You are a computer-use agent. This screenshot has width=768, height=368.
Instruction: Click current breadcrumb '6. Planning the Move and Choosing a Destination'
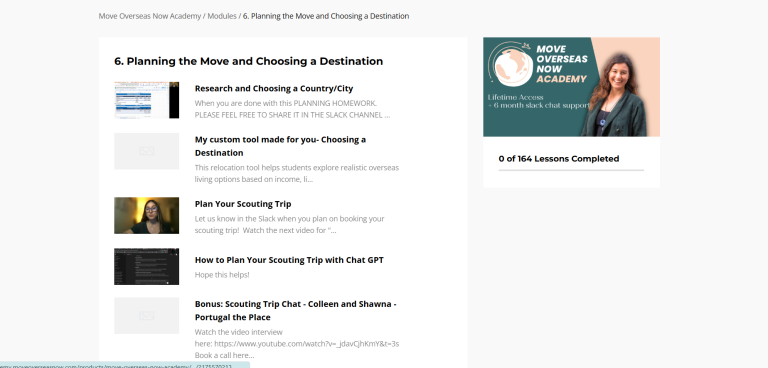click(x=326, y=16)
